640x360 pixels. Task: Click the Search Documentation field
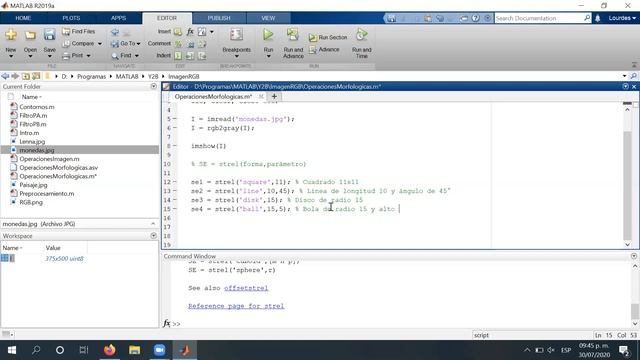tap(539, 18)
